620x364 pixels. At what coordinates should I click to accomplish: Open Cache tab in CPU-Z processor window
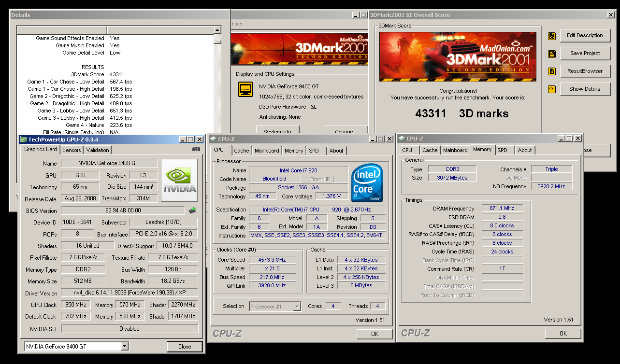point(242,151)
